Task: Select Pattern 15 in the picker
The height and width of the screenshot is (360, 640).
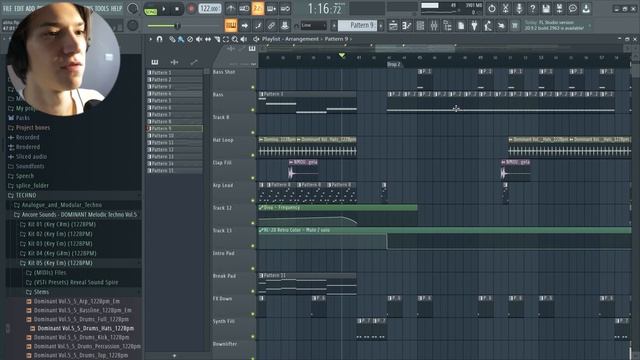Action: [174, 171]
